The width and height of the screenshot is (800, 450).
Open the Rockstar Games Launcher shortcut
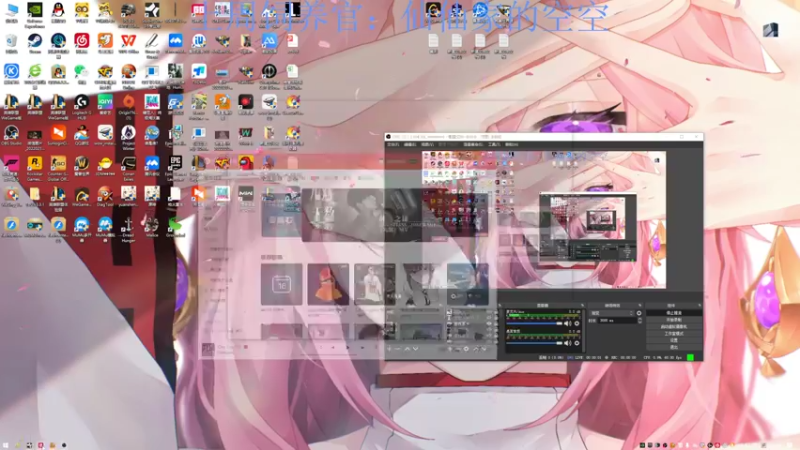(35, 168)
